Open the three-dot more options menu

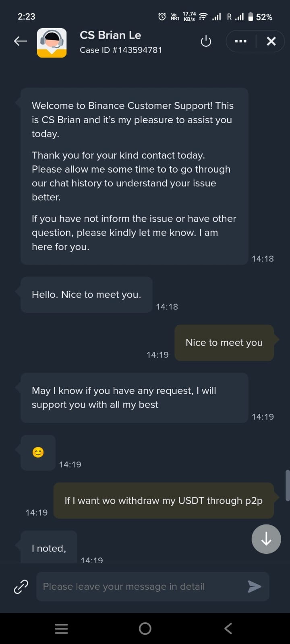[240, 41]
